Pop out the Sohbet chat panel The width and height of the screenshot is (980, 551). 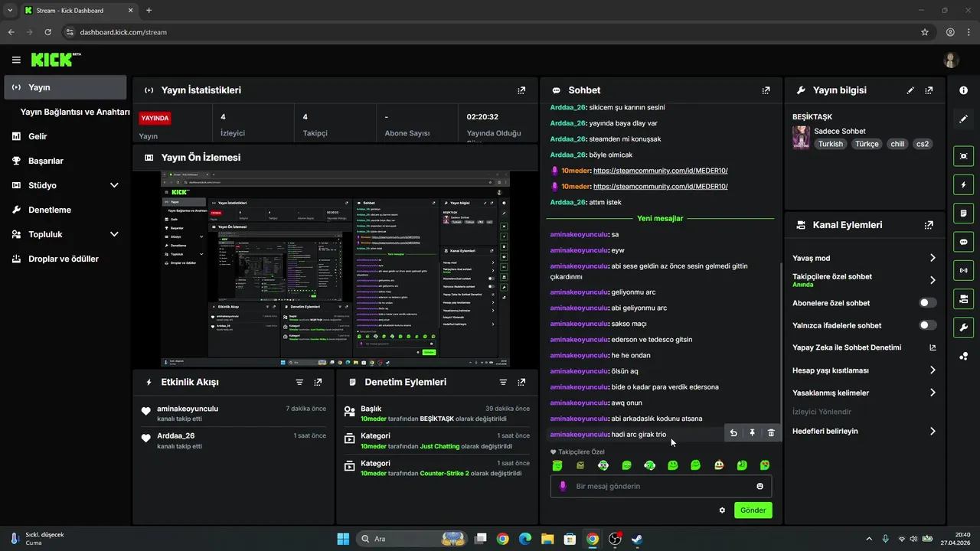[766, 90]
